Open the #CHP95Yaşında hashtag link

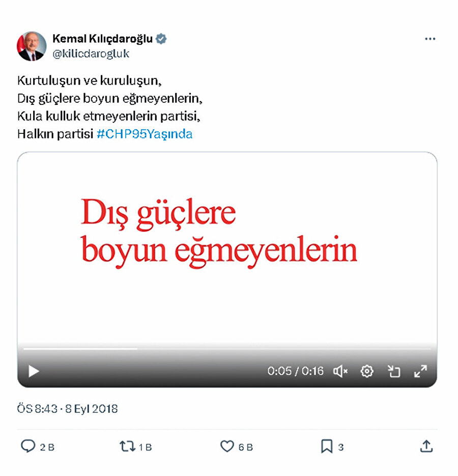[145, 134]
